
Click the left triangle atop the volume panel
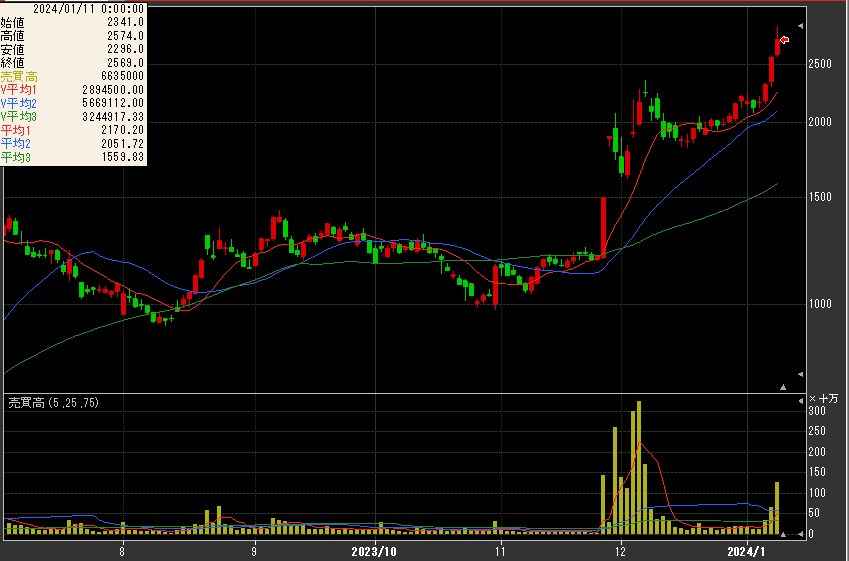click(x=799, y=400)
